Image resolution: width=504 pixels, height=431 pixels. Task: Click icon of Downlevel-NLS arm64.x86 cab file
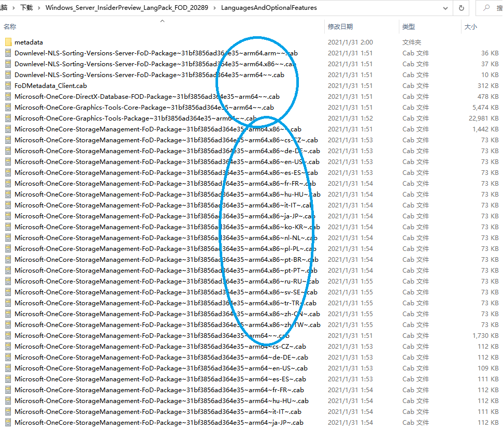(8, 64)
